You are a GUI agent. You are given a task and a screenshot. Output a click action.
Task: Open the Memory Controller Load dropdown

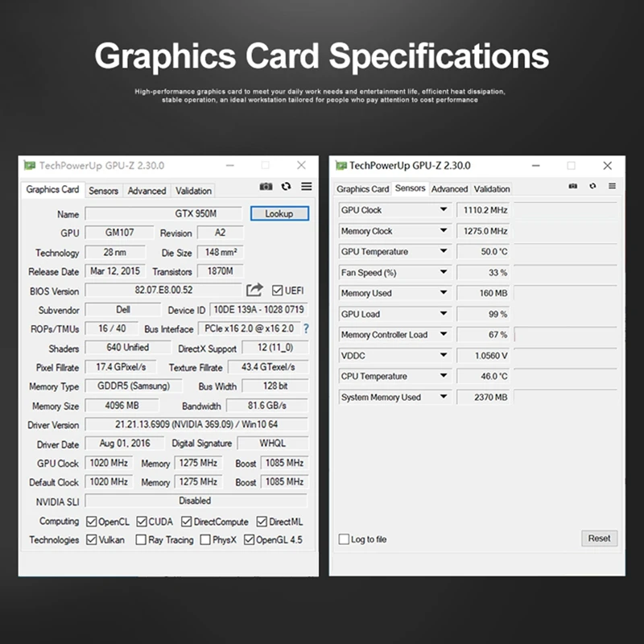[x=444, y=334]
